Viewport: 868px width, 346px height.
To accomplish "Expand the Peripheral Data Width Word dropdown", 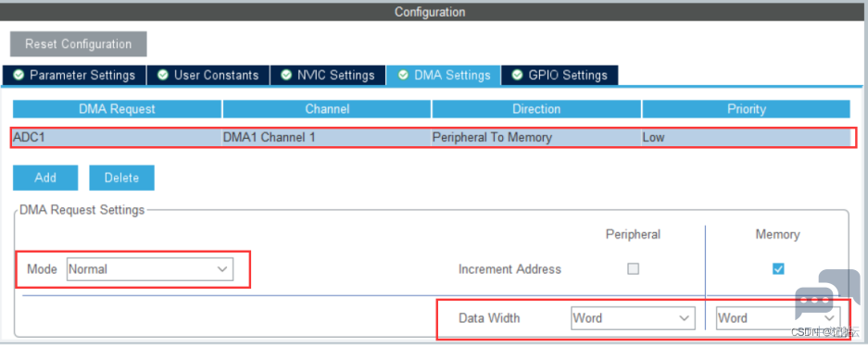I will 633,318.
